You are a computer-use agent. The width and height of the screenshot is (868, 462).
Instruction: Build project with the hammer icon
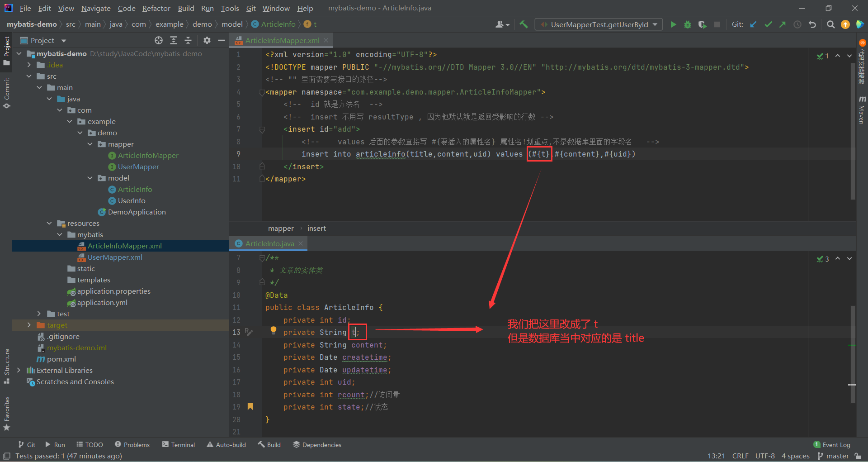[x=524, y=24]
